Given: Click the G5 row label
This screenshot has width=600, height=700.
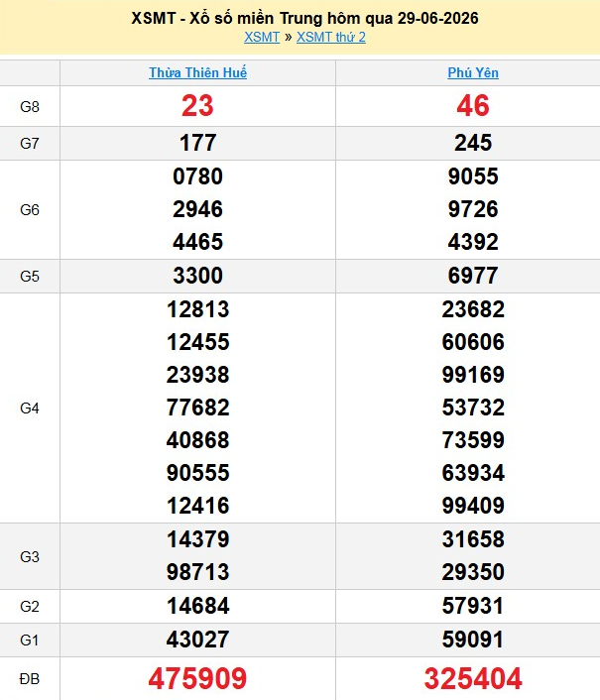Looking at the screenshot, I should [x=30, y=276].
